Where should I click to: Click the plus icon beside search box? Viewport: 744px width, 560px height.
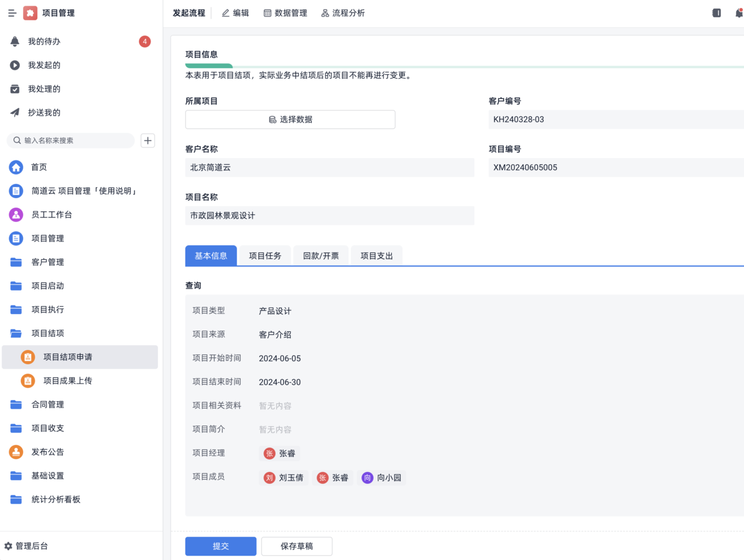click(148, 141)
